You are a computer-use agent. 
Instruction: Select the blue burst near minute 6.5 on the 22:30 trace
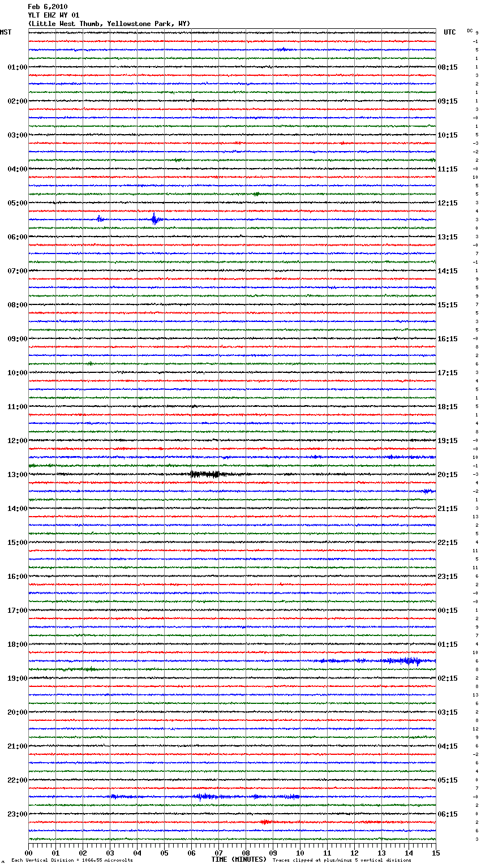[x=207, y=796]
